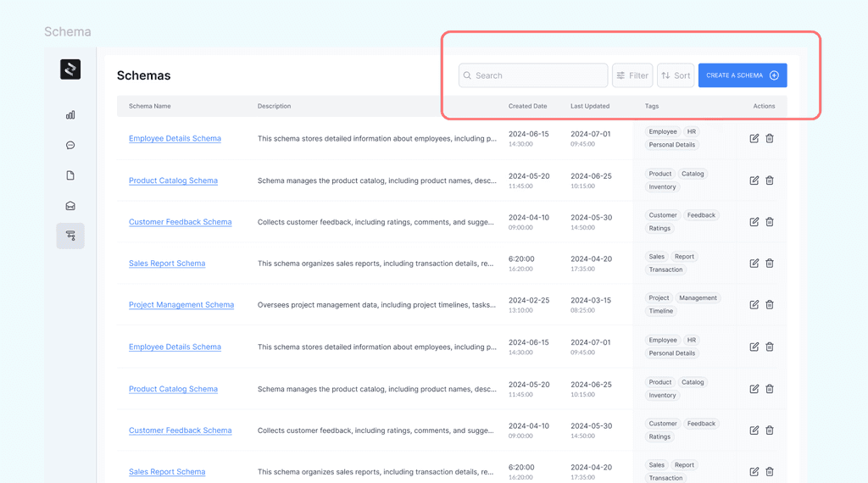
Task: Open the bar chart analytics sidebar icon
Action: click(70, 115)
